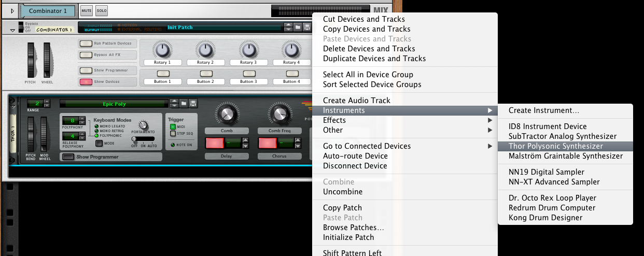644x256 pixels.
Task: Mute the Combinator 1 track
Action: coord(87,11)
